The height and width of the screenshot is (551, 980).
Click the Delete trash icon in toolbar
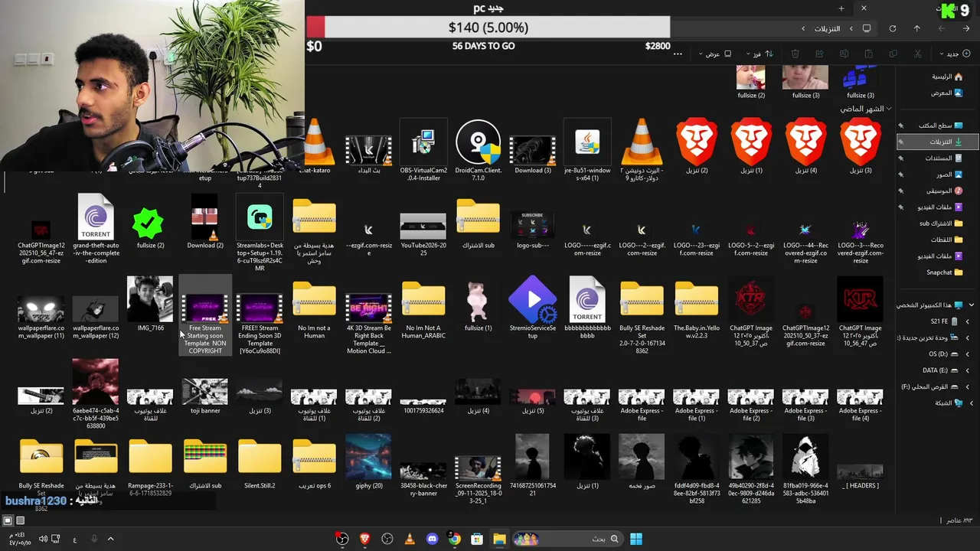[795, 54]
